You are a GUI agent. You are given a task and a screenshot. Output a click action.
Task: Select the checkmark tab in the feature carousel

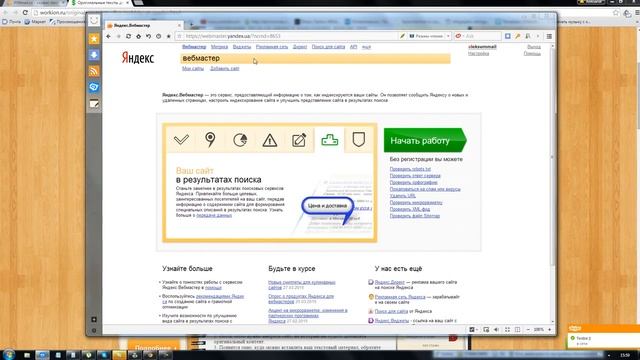click(x=181, y=140)
